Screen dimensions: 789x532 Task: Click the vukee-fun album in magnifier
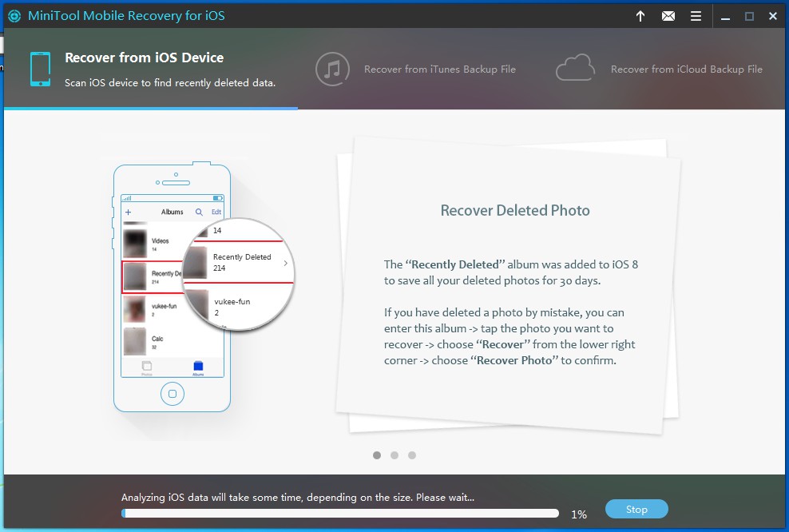(x=232, y=307)
